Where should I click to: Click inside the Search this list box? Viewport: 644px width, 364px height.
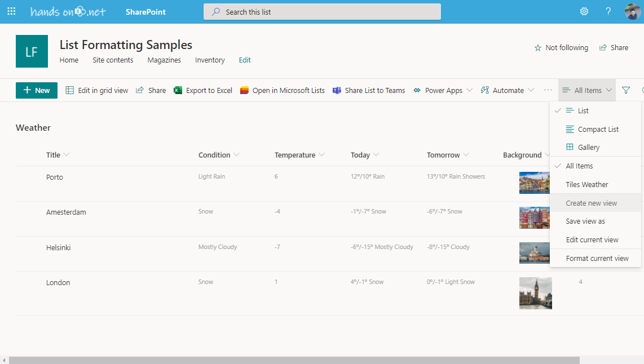click(x=321, y=11)
